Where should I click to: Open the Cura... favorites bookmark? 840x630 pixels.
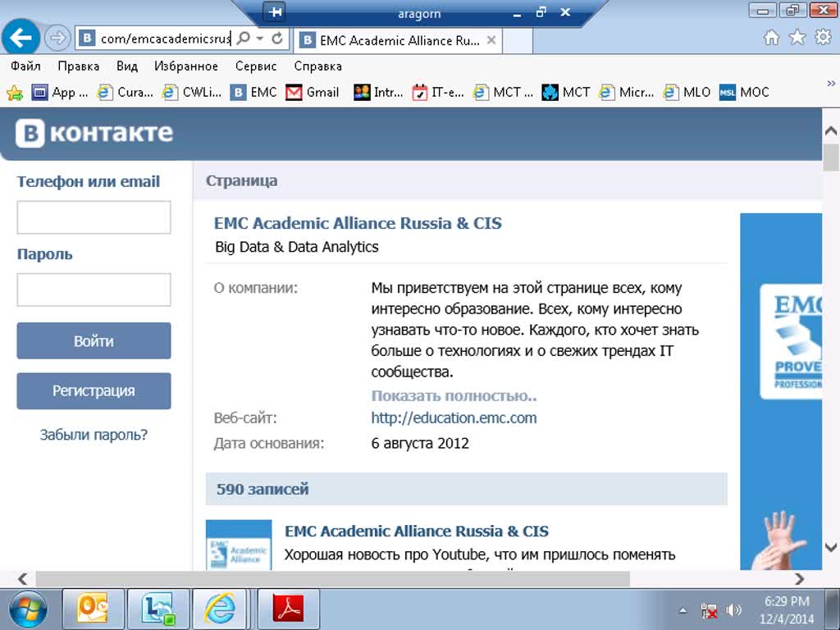click(126, 93)
